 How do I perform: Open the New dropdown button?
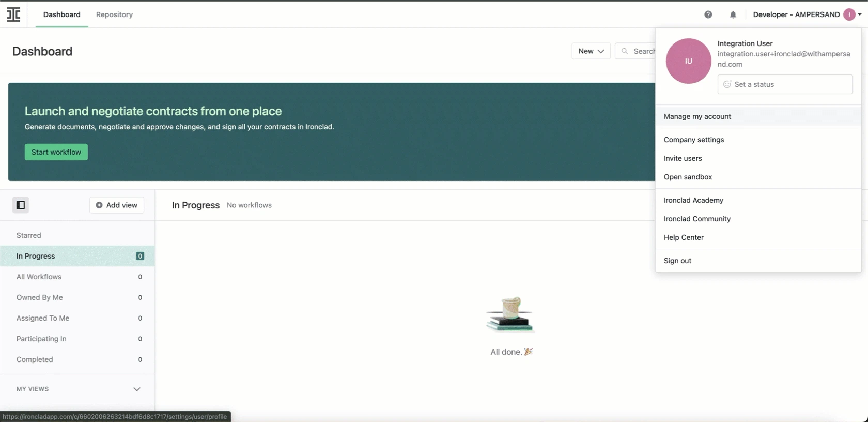[591, 51]
